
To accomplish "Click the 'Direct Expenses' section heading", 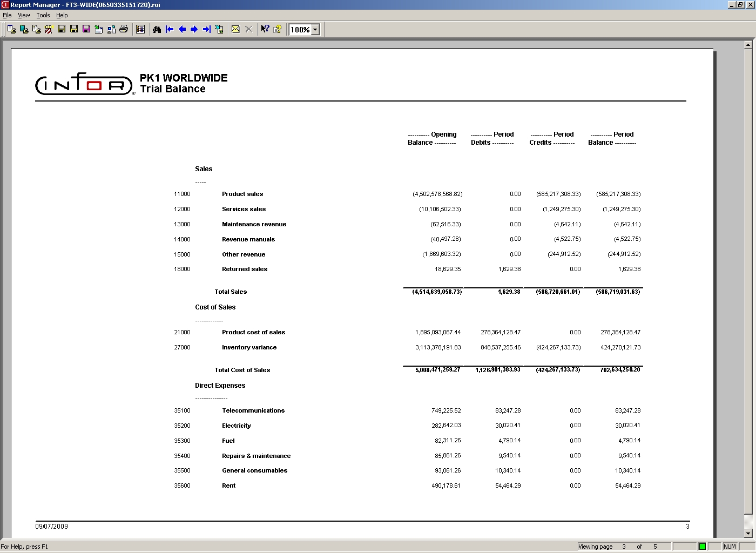I will pyautogui.click(x=220, y=386).
